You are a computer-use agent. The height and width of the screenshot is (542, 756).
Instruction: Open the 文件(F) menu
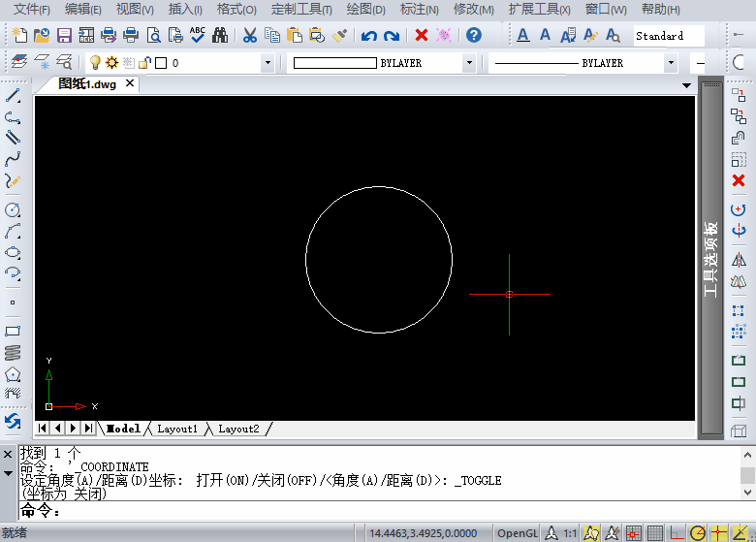tap(32, 9)
